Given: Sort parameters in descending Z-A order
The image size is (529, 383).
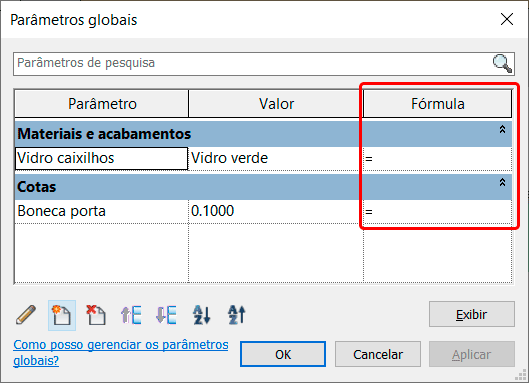Looking at the screenshot, I should [x=237, y=315].
